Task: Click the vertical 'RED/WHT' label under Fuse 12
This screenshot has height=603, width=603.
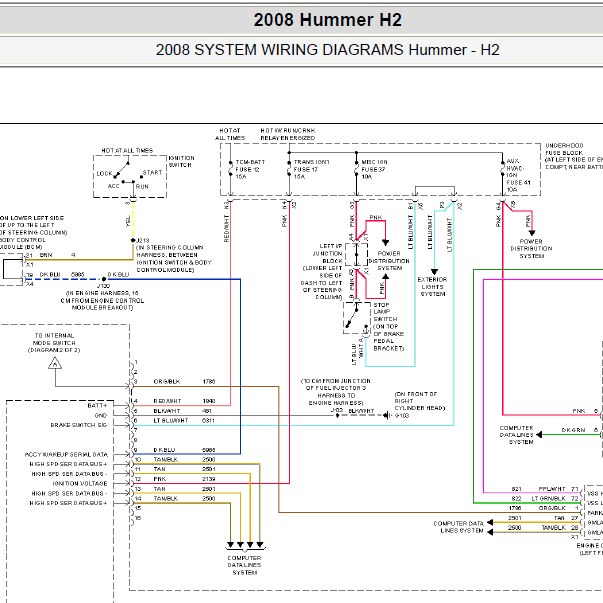Action: 226,228
